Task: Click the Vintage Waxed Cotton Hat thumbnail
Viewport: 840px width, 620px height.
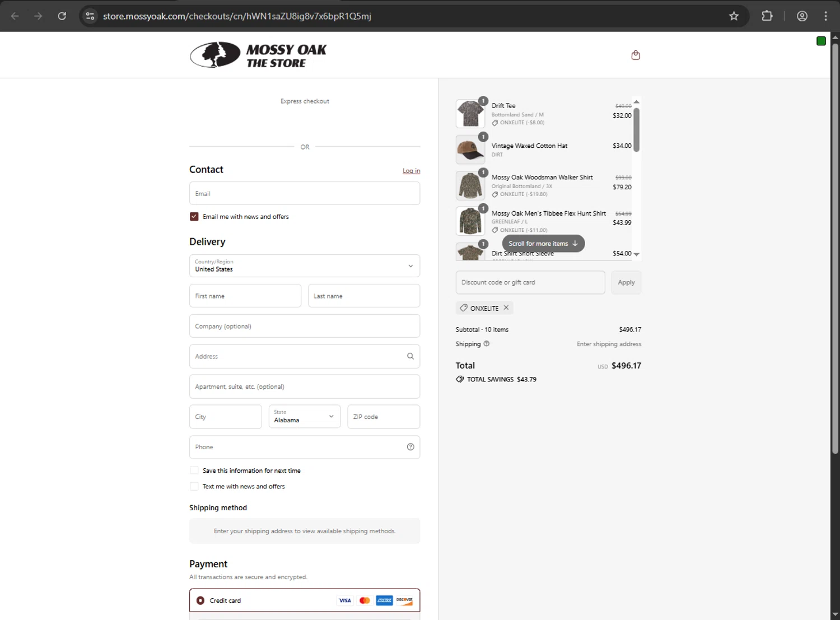Action: pyautogui.click(x=470, y=150)
